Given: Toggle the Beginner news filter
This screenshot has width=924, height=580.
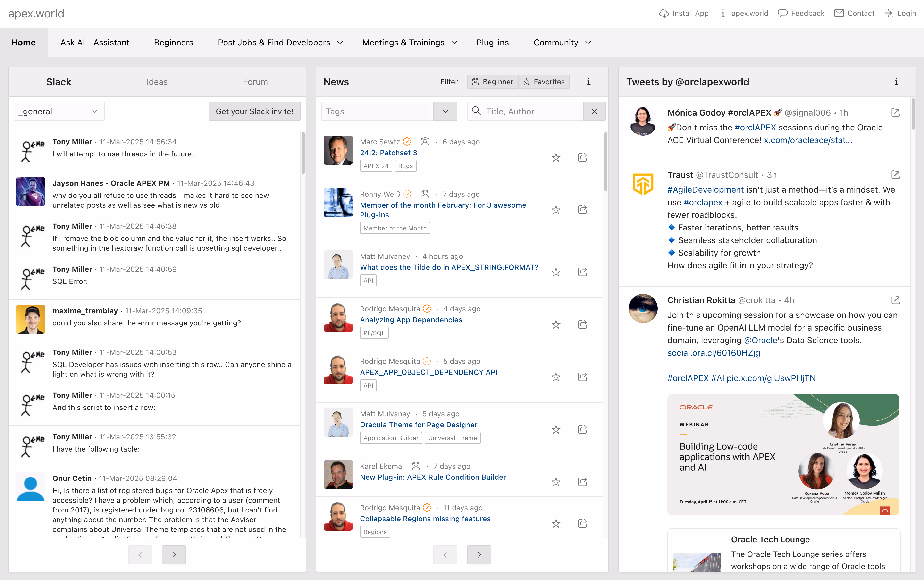Looking at the screenshot, I should pyautogui.click(x=492, y=82).
